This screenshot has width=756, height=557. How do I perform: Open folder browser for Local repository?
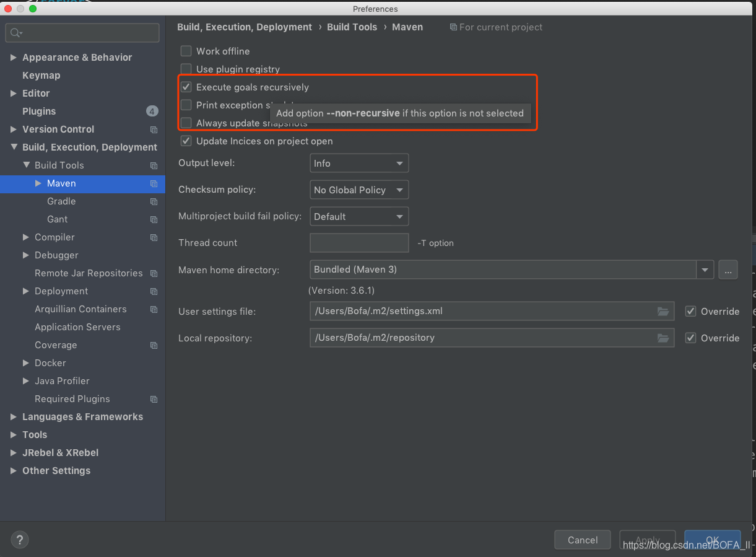click(x=663, y=338)
